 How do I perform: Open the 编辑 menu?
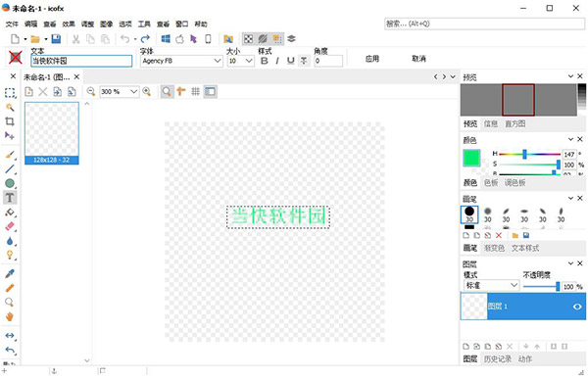coord(30,24)
